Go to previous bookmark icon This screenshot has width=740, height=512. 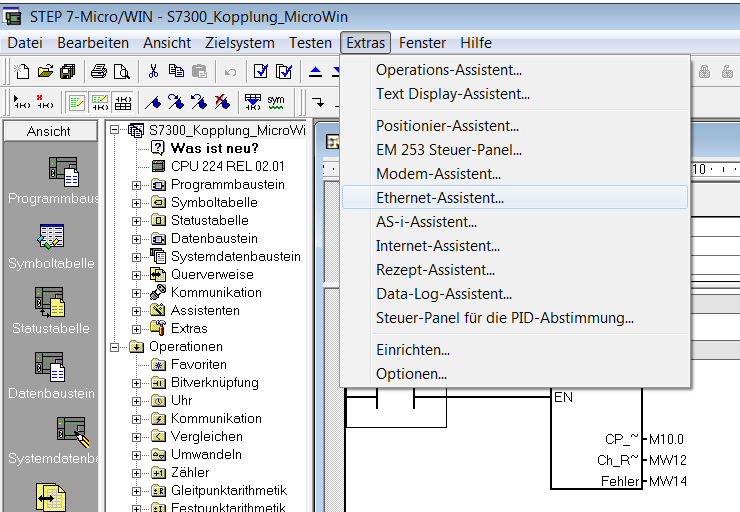[x=199, y=102]
